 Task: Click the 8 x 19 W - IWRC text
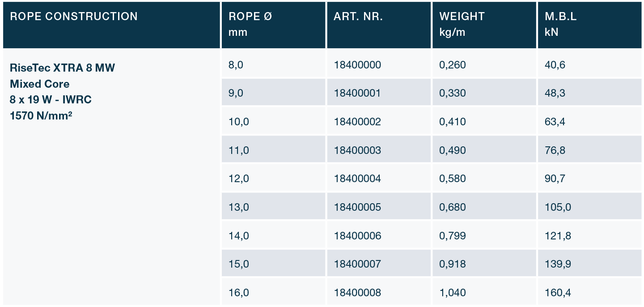coord(51,99)
